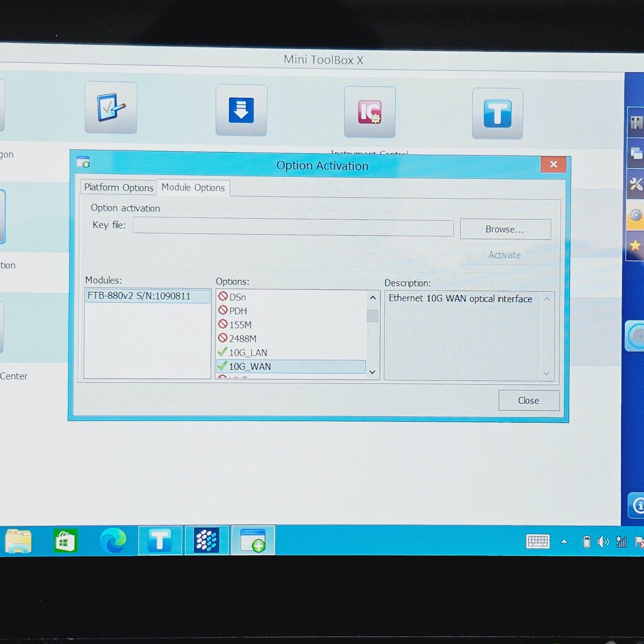Select the 2488M option entry

coord(242,339)
